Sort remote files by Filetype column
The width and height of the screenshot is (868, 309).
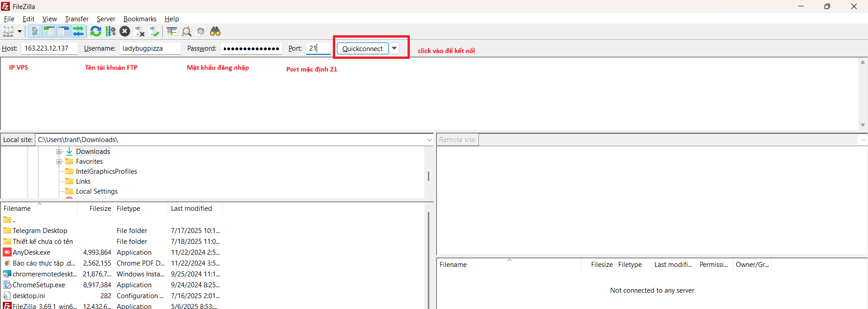click(633, 265)
